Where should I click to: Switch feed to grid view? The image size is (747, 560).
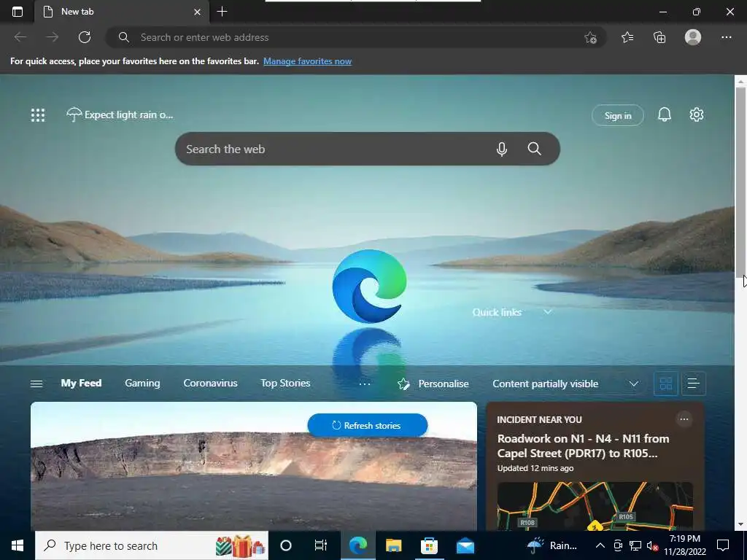tap(665, 384)
